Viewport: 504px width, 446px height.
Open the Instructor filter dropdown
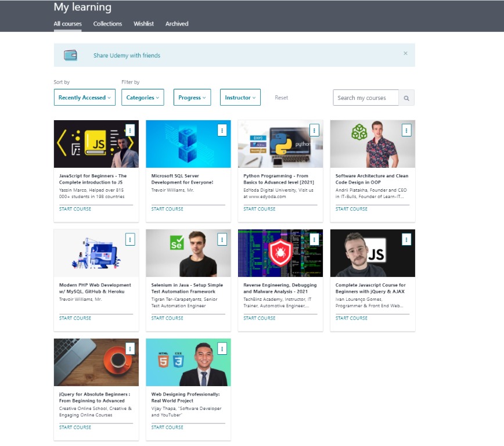click(240, 97)
